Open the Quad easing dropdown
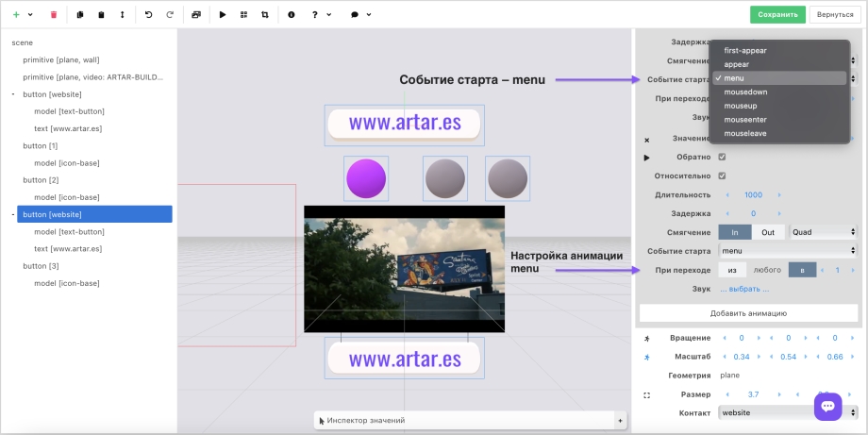Image resolution: width=868 pixels, height=435 pixels. (x=824, y=232)
